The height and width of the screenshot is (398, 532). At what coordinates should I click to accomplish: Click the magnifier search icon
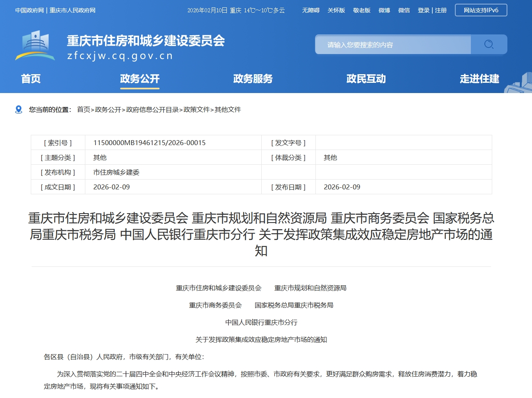point(489,44)
